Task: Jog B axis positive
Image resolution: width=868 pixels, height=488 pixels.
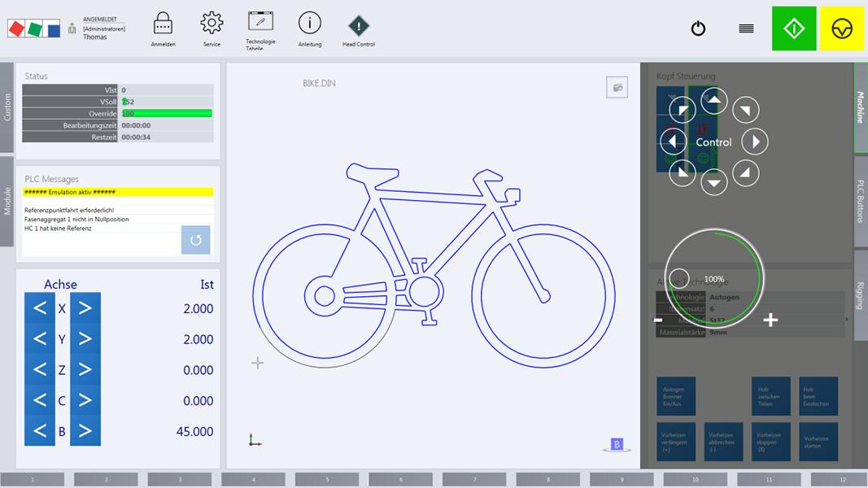Action: click(85, 430)
